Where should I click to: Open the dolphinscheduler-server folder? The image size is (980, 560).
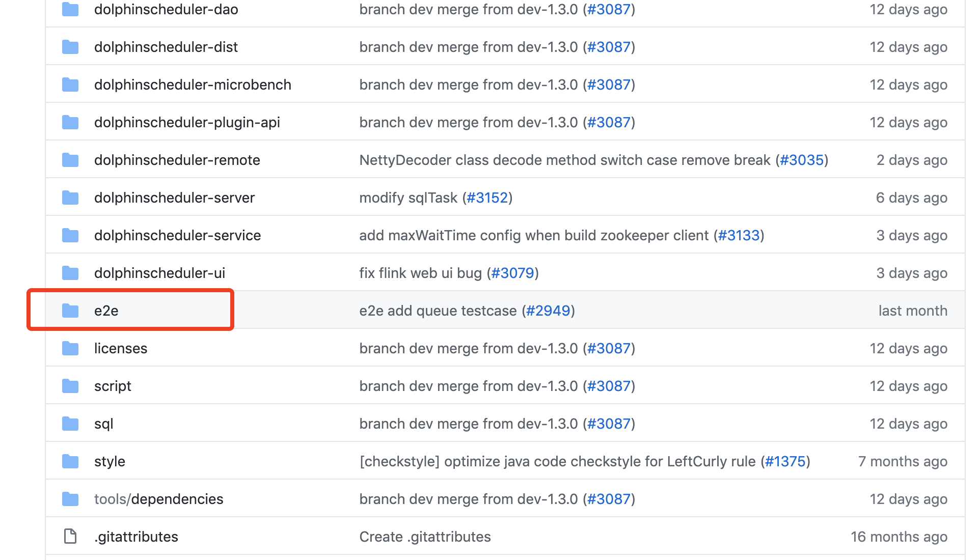(x=174, y=198)
